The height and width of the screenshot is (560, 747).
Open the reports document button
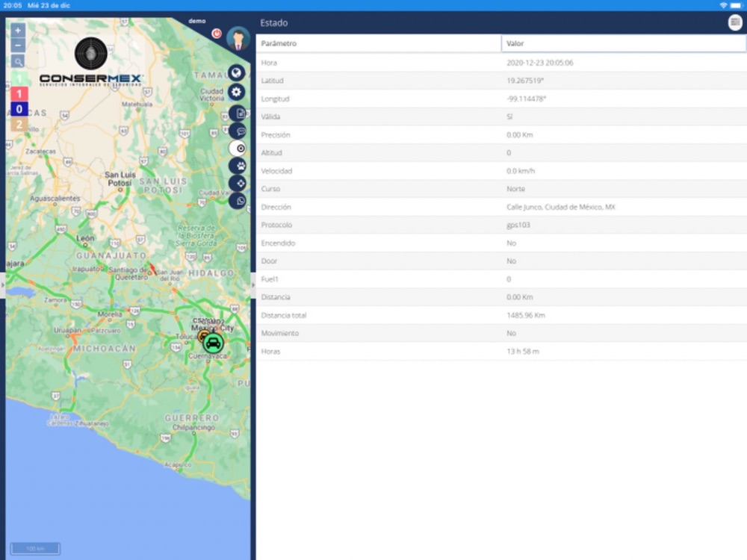pos(239,113)
